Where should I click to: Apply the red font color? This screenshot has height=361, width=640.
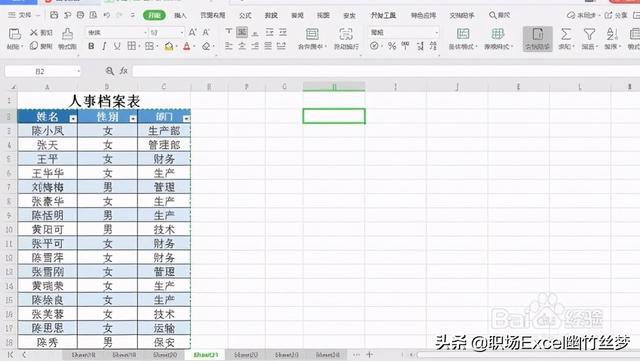(187, 47)
